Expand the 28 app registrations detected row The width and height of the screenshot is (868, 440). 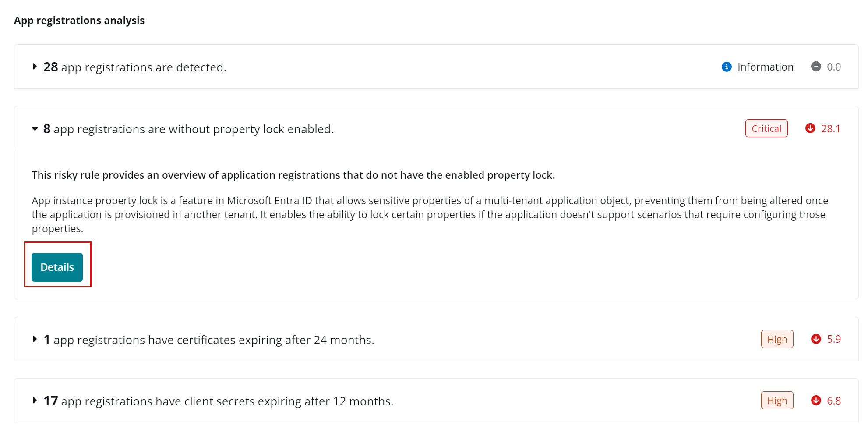coord(35,67)
